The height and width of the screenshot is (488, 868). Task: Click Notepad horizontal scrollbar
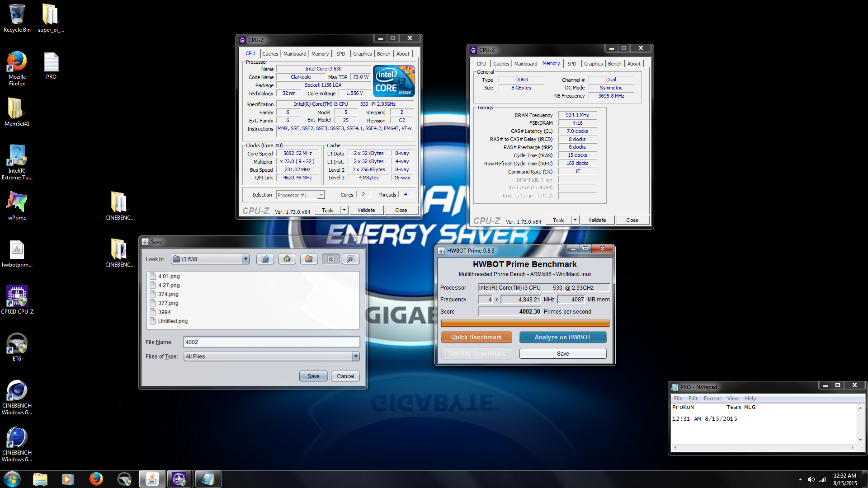pyautogui.click(x=764, y=447)
